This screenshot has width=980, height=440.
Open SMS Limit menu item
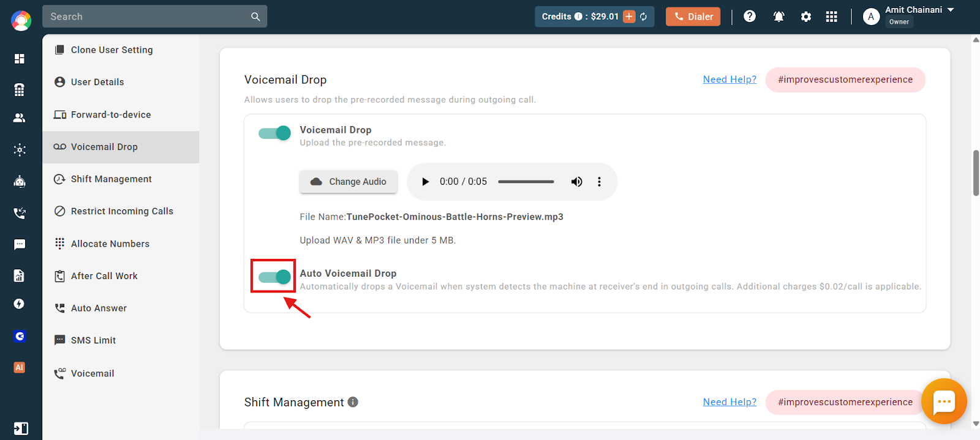coord(121,340)
